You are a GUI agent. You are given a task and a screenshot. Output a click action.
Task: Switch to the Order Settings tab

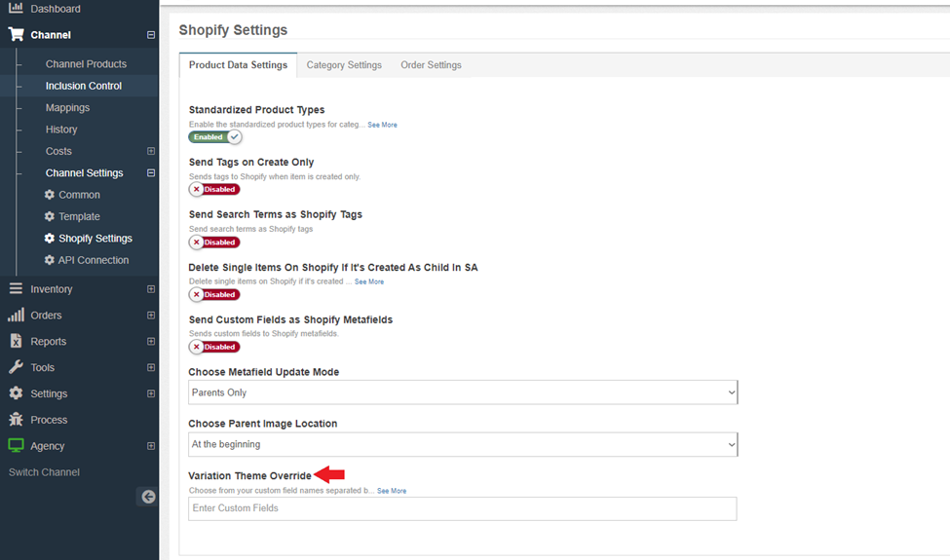click(431, 65)
